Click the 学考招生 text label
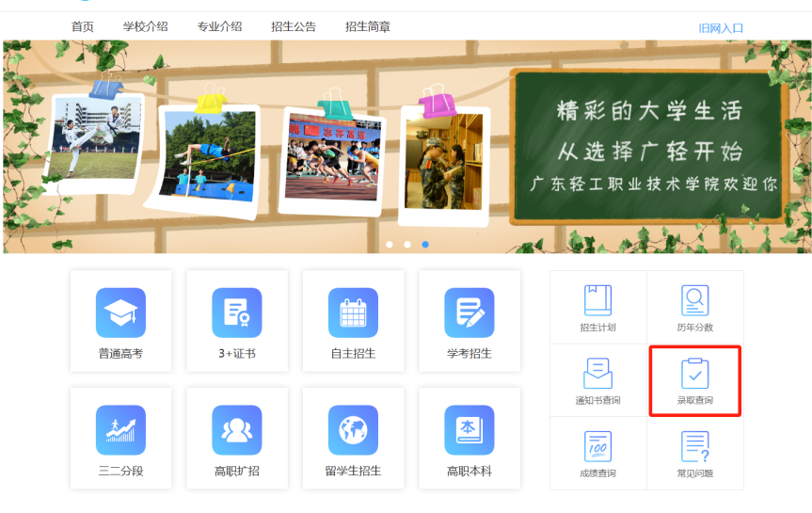 470,353
